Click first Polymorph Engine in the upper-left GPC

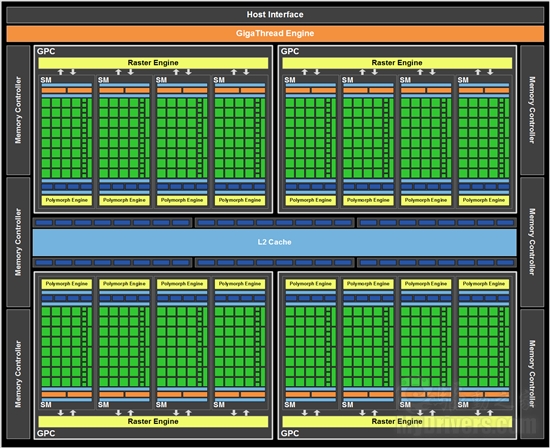coord(67,200)
